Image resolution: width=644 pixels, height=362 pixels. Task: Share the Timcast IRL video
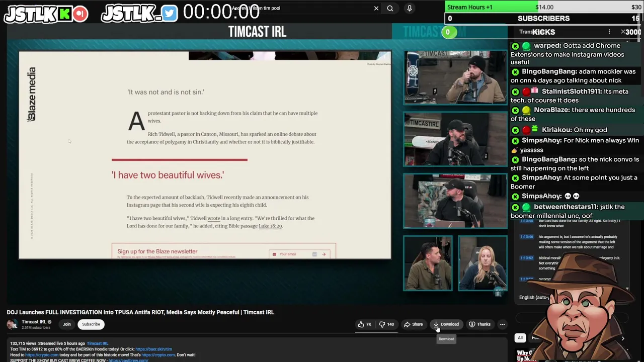click(x=414, y=324)
